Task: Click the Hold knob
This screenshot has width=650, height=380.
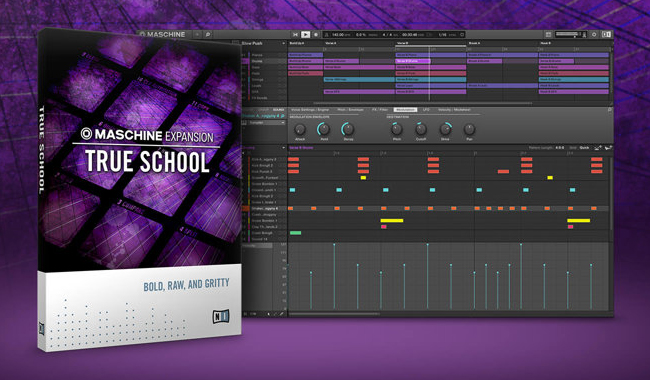Action: pos(324,129)
